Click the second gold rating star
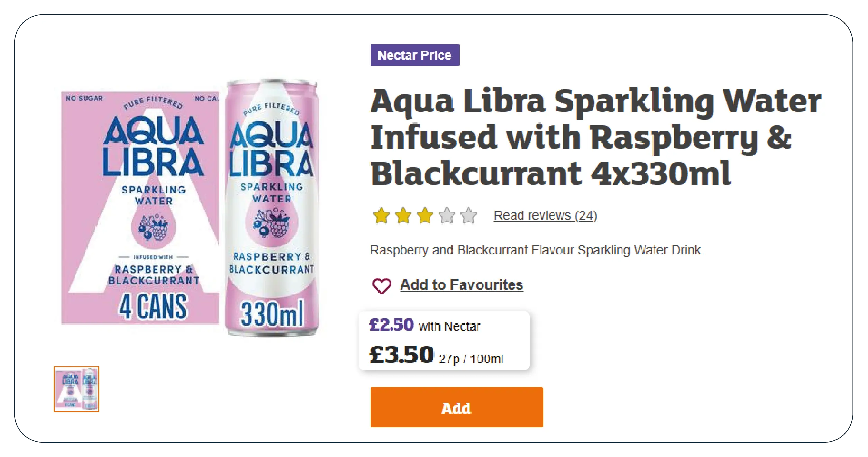Image resolution: width=868 pixels, height=457 pixels. tap(403, 216)
